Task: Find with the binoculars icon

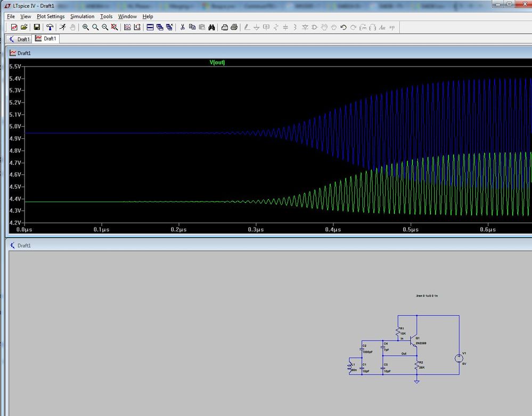Action: 211,27
